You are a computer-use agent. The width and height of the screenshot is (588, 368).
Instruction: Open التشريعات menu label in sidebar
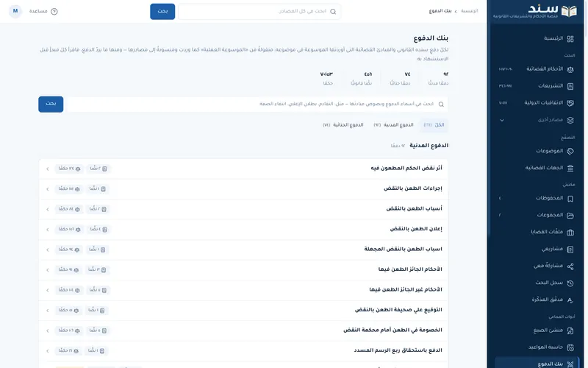551,85
